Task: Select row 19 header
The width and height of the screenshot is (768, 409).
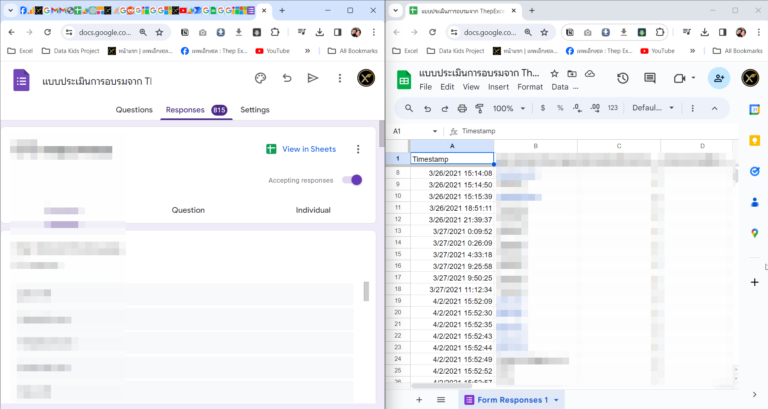Action: pos(398,301)
